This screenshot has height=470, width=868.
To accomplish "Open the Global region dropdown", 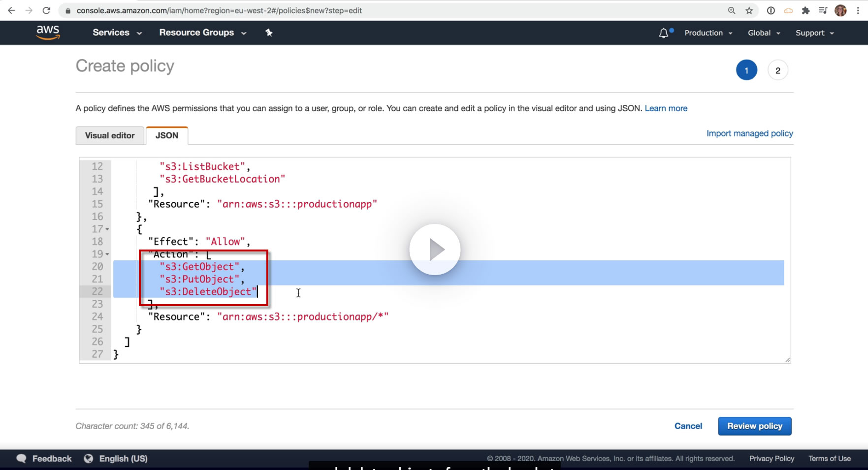I will tap(764, 33).
